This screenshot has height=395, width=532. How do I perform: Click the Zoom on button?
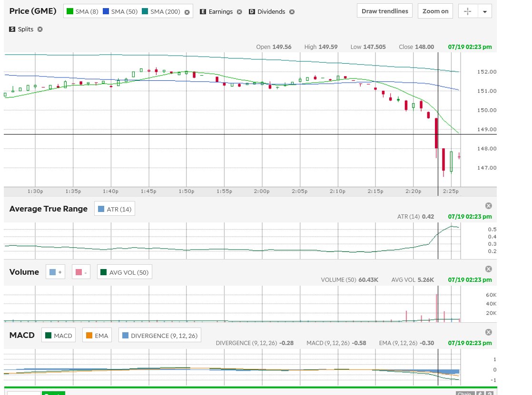pyautogui.click(x=435, y=11)
